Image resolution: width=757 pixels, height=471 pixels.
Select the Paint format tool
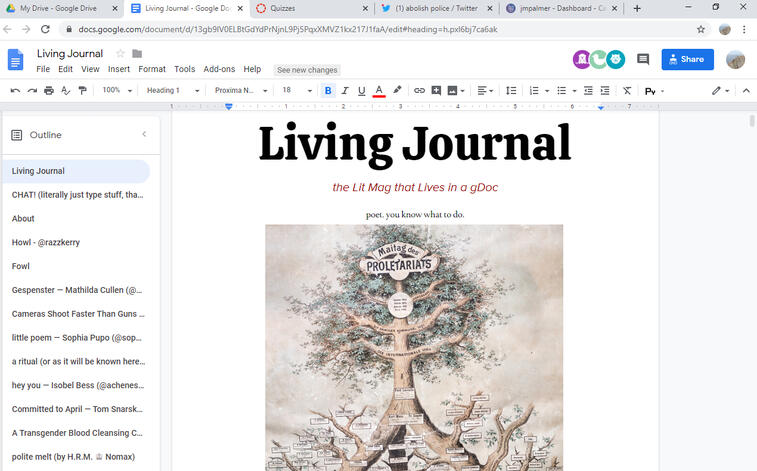click(83, 90)
